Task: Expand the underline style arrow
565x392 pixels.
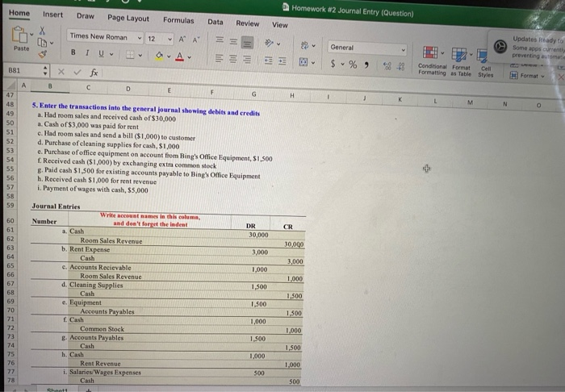Action: pyautogui.click(x=111, y=54)
